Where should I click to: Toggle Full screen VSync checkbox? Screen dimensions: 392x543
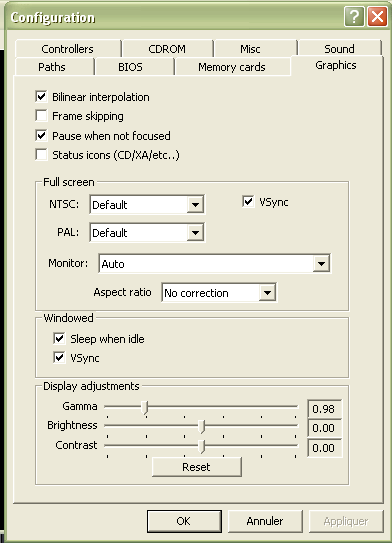[x=248, y=202]
